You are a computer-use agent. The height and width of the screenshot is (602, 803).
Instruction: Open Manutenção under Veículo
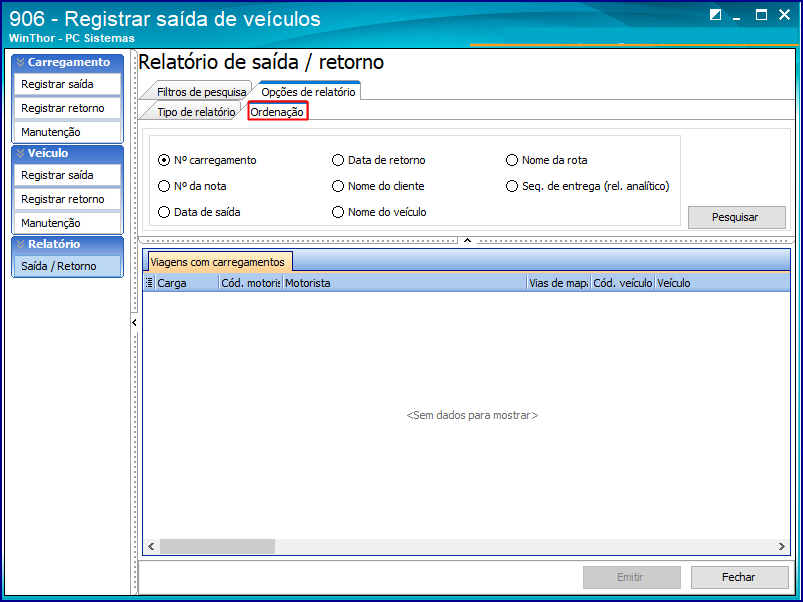tap(67, 223)
